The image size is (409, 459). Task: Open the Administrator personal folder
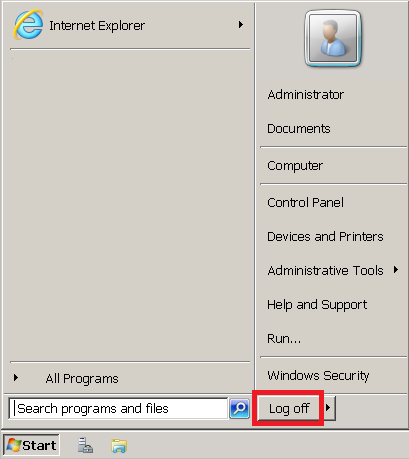[306, 95]
